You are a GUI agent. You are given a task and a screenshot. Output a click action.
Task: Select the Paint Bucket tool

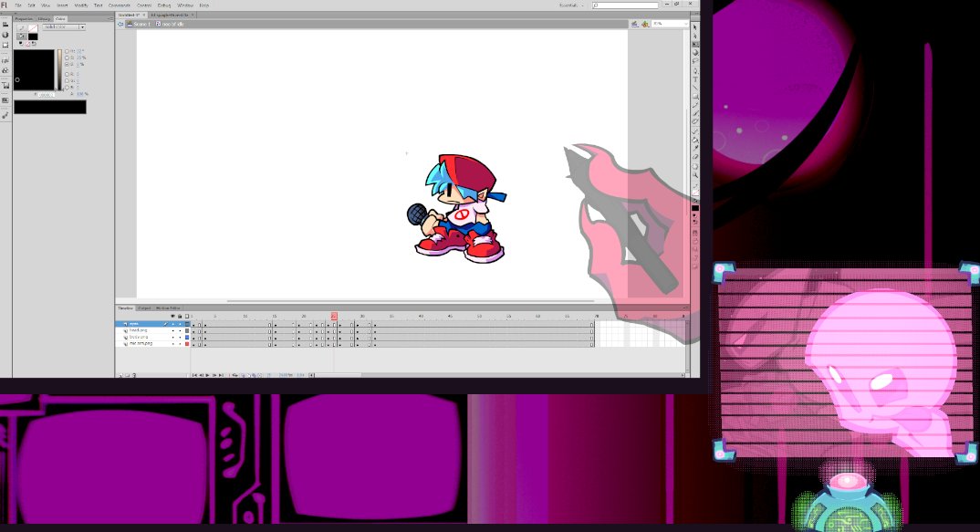coord(694,139)
